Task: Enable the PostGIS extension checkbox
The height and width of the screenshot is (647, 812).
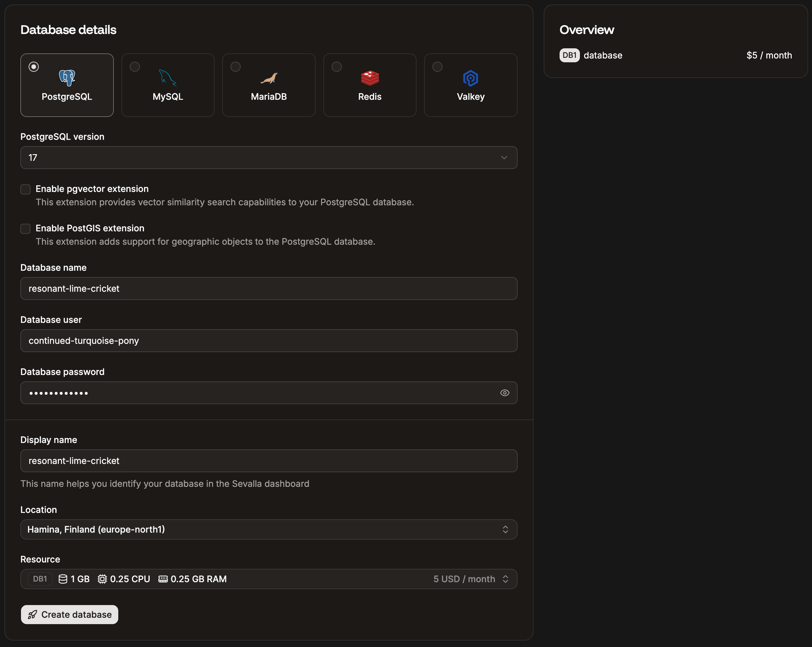Action: pos(25,228)
